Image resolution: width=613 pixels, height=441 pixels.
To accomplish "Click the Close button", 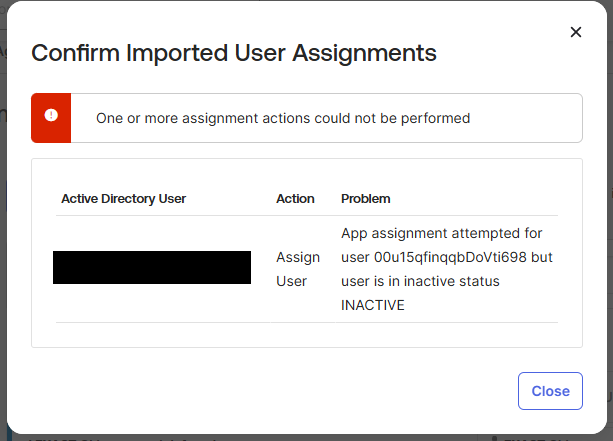I will pyautogui.click(x=550, y=391).
